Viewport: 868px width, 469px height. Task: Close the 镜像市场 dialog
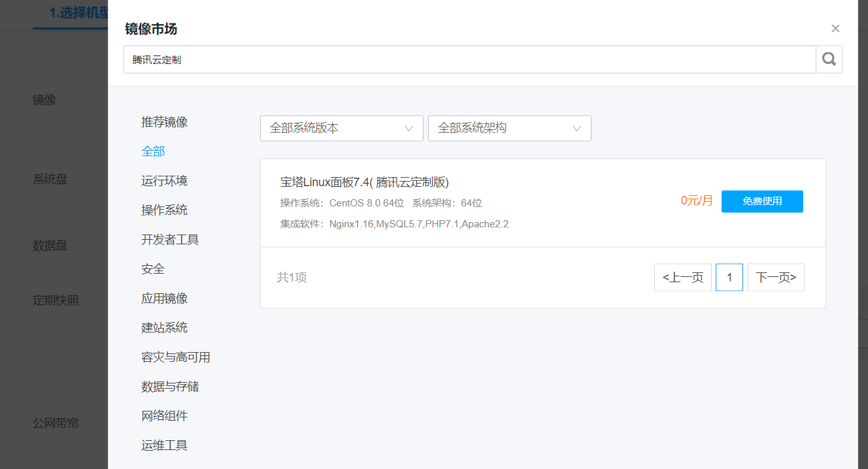(x=835, y=28)
